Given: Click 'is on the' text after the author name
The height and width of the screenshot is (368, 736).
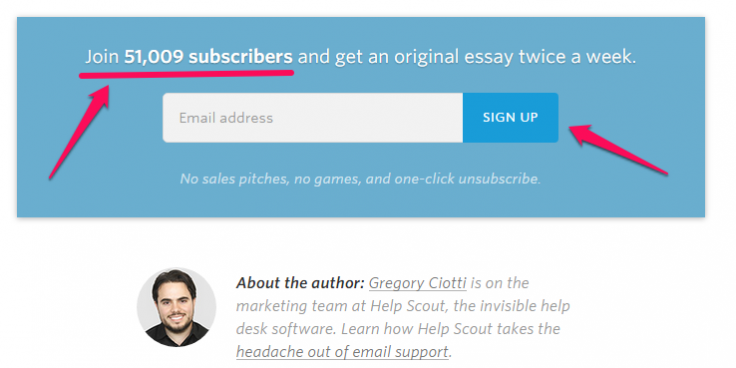Looking at the screenshot, I should tap(499, 283).
